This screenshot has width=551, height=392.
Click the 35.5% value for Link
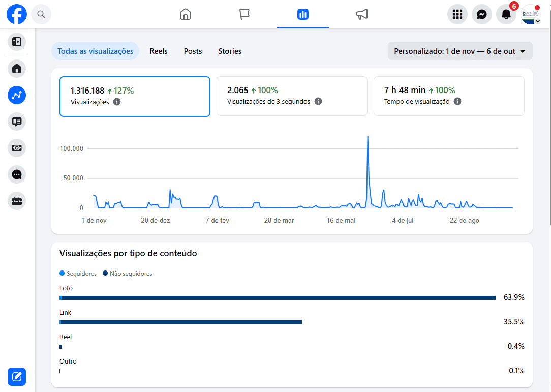coord(514,322)
